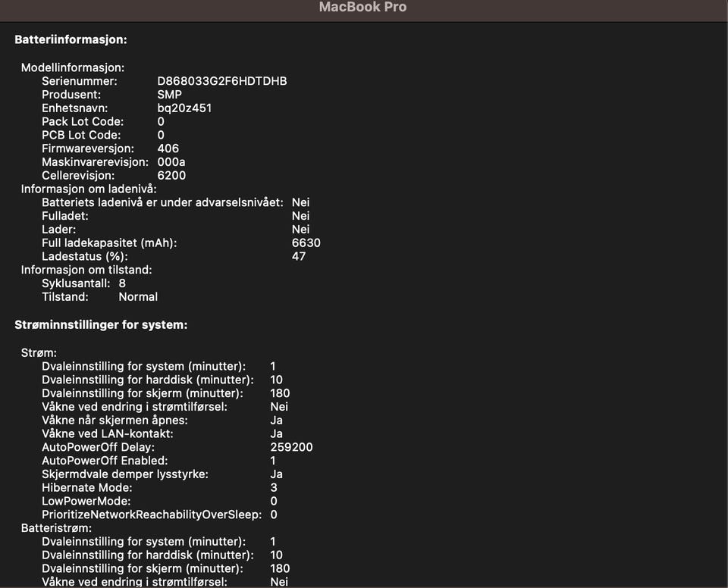Select PrioritizeNetworkReachabilityOverSleep value 0
728x588 pixels.
pyautogui.click(x=274, y=514)
